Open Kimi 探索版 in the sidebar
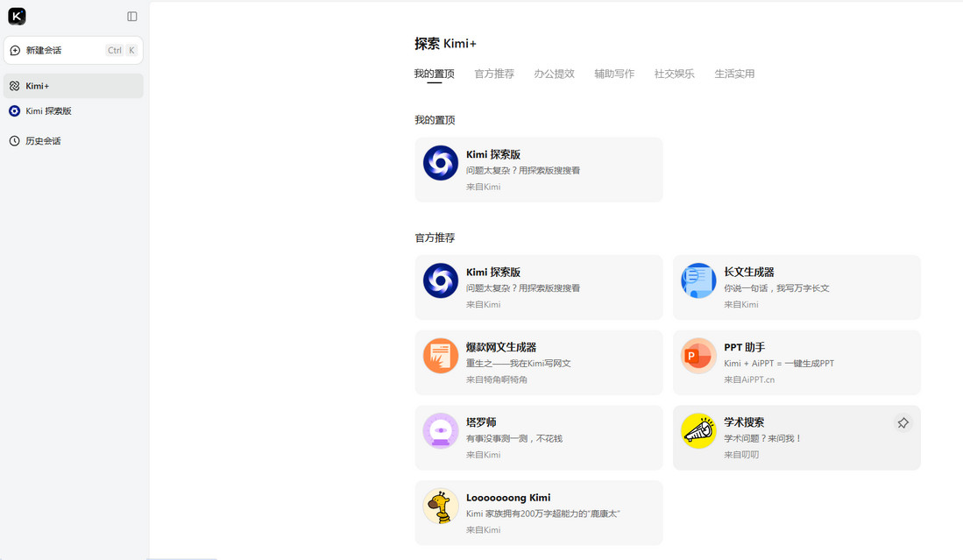Image resolution: width=963 pixels, height=560 pixels. pyautogui.click(x=73, y=111)
